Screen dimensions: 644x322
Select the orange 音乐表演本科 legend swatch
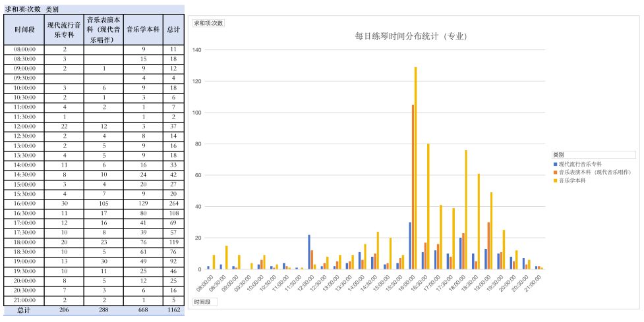pyautogui.click(x=555, y=172)
